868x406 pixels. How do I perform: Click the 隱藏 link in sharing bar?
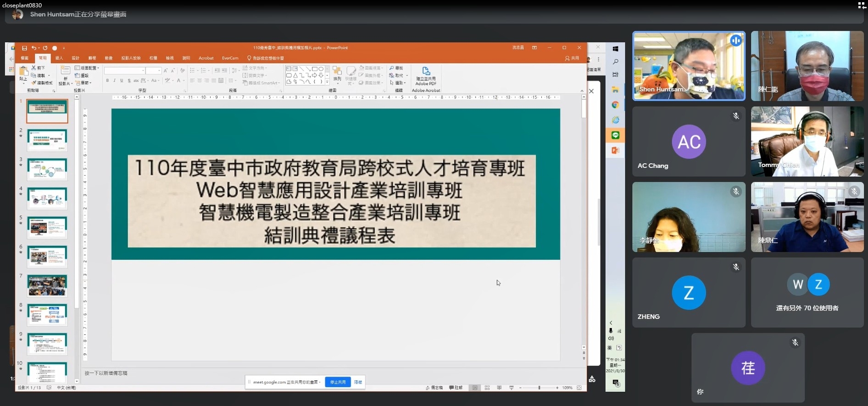pos(358,382)
